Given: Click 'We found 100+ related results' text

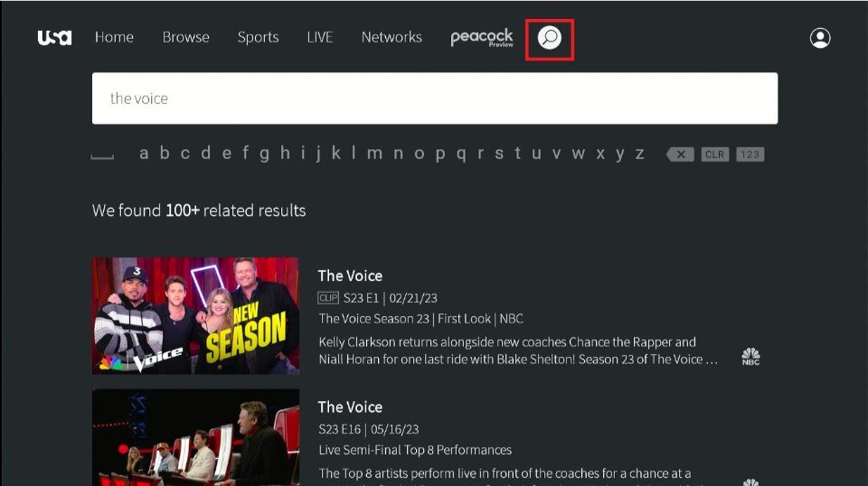Looking at the screenshot, I should coord(199,210).
